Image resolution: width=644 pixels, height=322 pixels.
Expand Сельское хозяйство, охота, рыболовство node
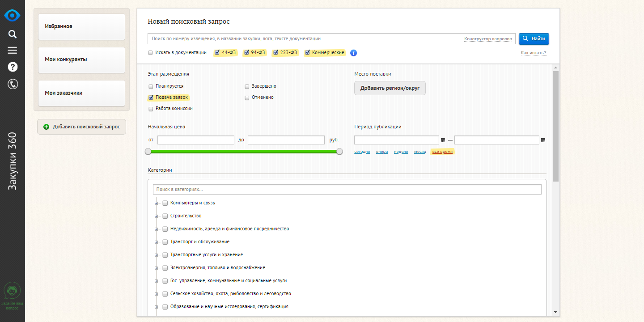(x=157, y=294)
